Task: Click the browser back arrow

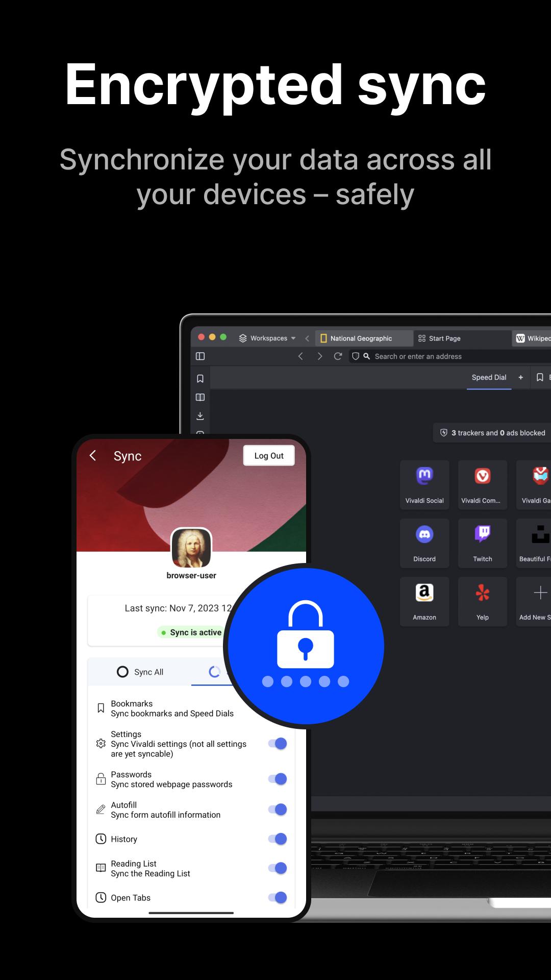Action: [300, 356]
